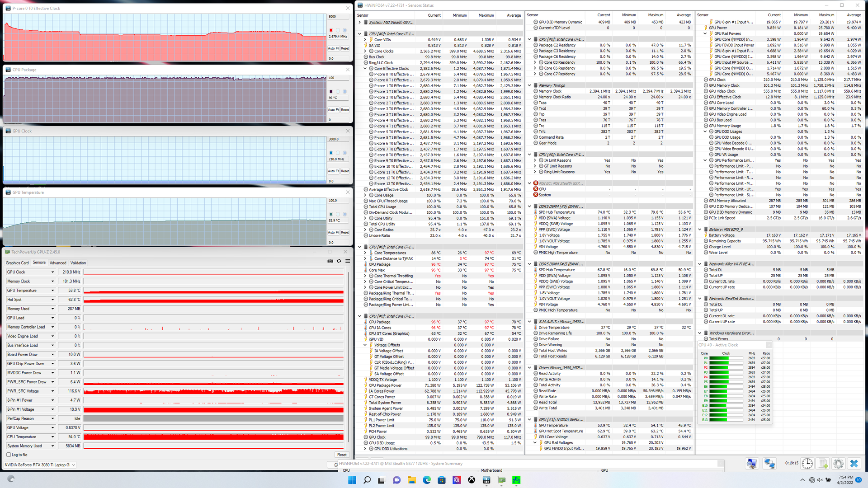This screenshot has height=488, width=868.
Task: Open the GPU Temperature sensor dropdown
Action: [52, 291]
